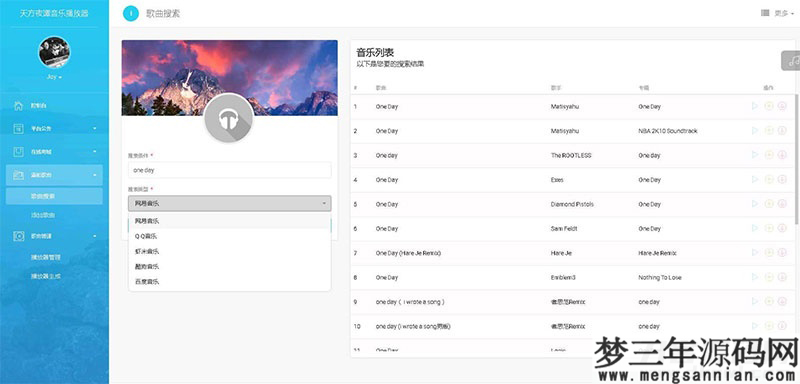Click the Diamond Pistols artist cell
The image size is (800, 384).
click(572, 204)
